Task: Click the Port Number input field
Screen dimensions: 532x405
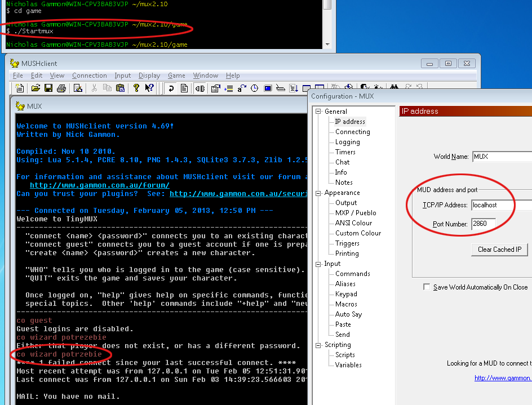Action: click(x=483, y=224)
